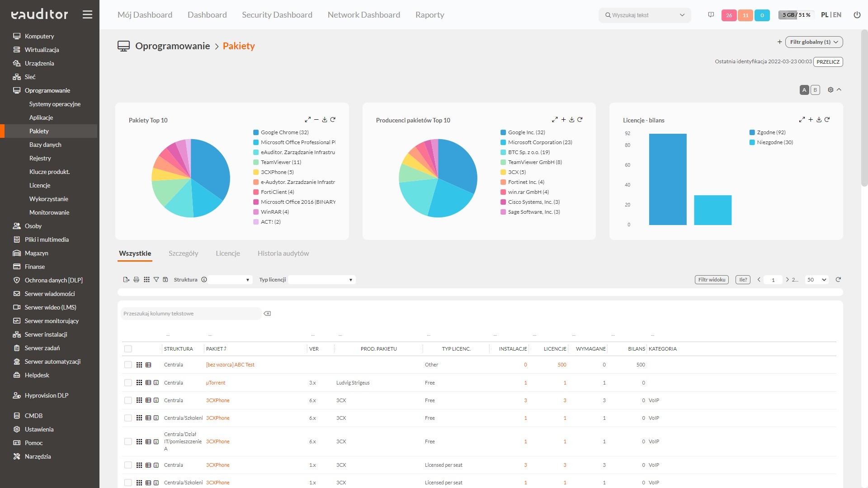The image size is (868, 488).
Task: Open Raporty in top menu
Action: pos(429,15)
